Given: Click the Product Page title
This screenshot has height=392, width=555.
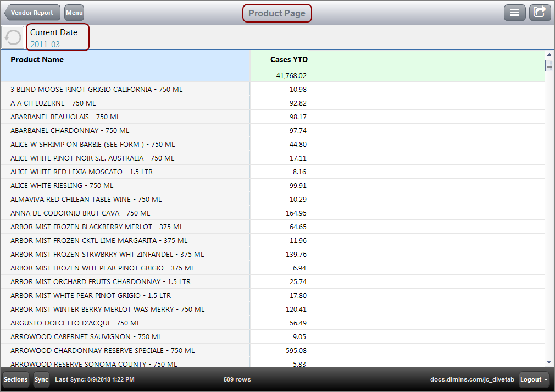Looking at the screenshot, I should point(277,12).
